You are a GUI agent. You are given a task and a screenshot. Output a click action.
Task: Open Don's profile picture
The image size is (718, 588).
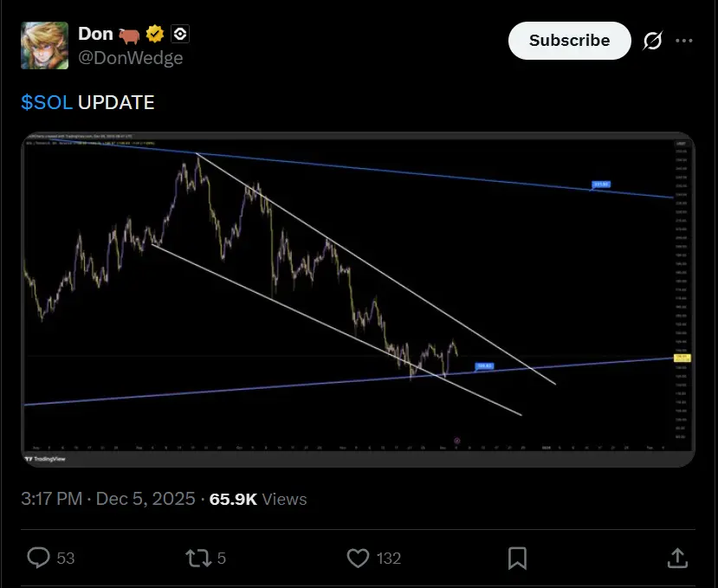coord(44,45)
